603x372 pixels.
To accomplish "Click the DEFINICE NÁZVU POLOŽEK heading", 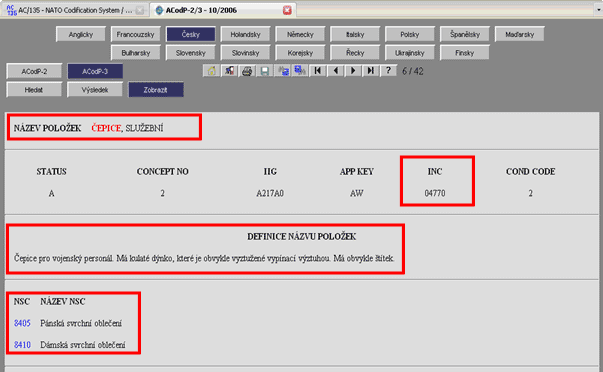I will coord(302,237).
